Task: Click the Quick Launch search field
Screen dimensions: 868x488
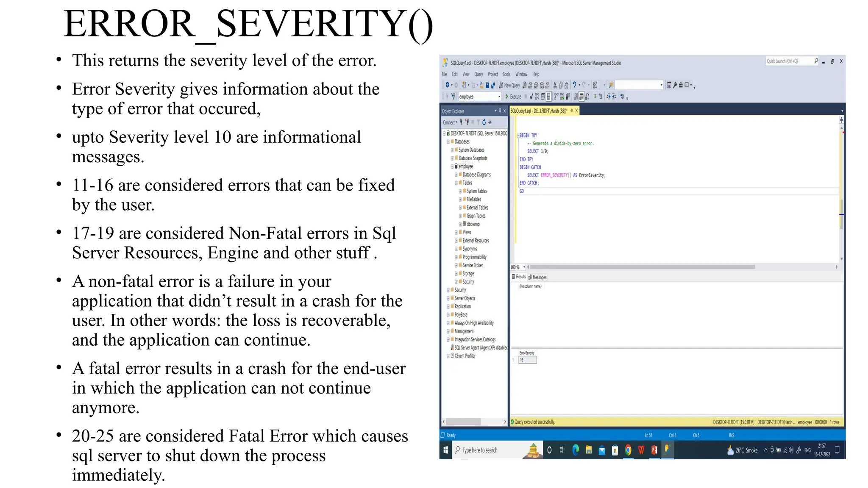Action: click(x=792, y=61)
